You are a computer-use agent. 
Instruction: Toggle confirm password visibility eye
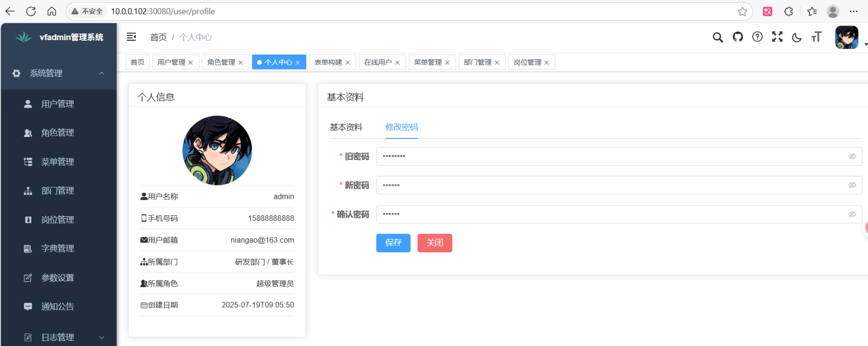click(852, 214)
